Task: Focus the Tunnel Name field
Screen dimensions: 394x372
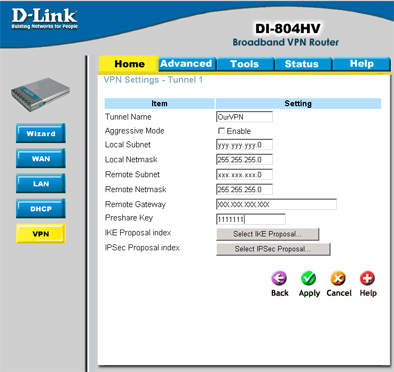Action: tap(244, 117)
